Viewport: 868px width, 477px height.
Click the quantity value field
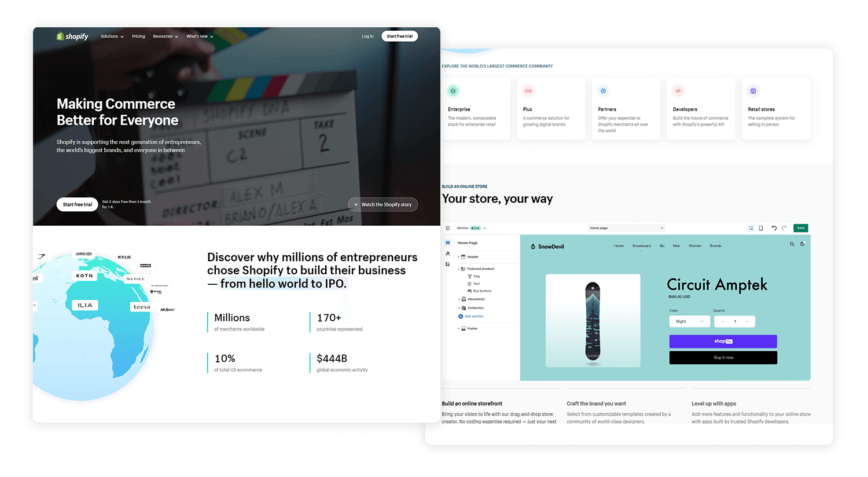pos(735,321)
